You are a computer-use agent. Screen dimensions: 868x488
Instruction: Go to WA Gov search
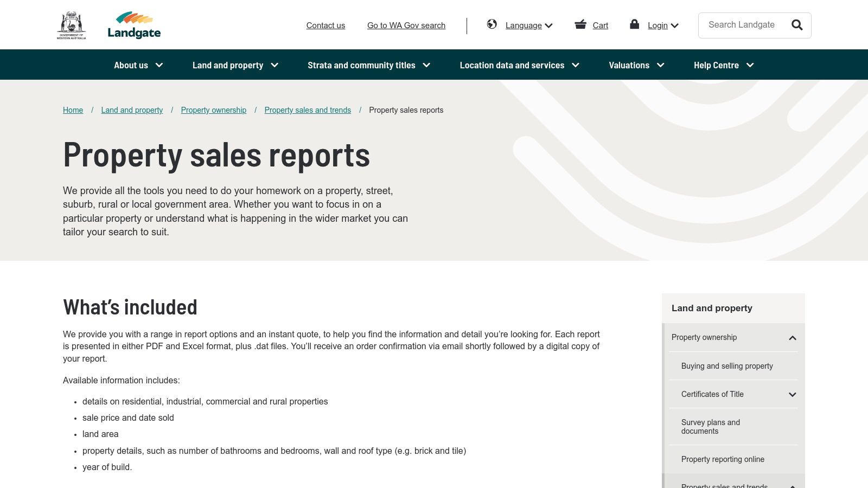tap(406, 25)
